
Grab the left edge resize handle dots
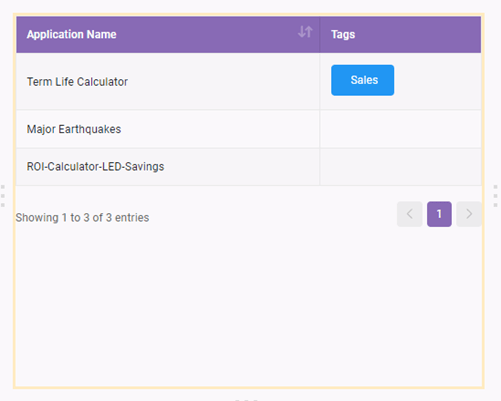3,196
